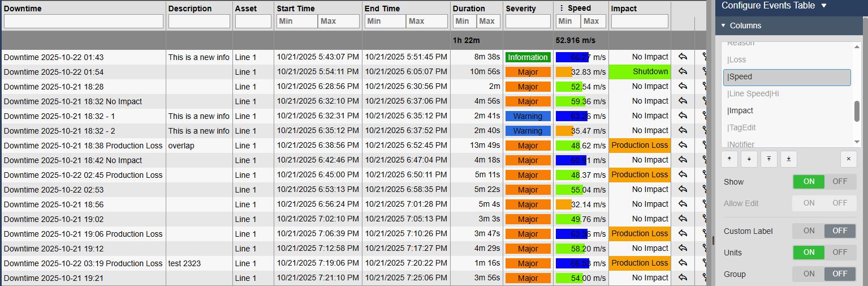Focus the End Time Max filter field
868x286 pixels.
427,21
